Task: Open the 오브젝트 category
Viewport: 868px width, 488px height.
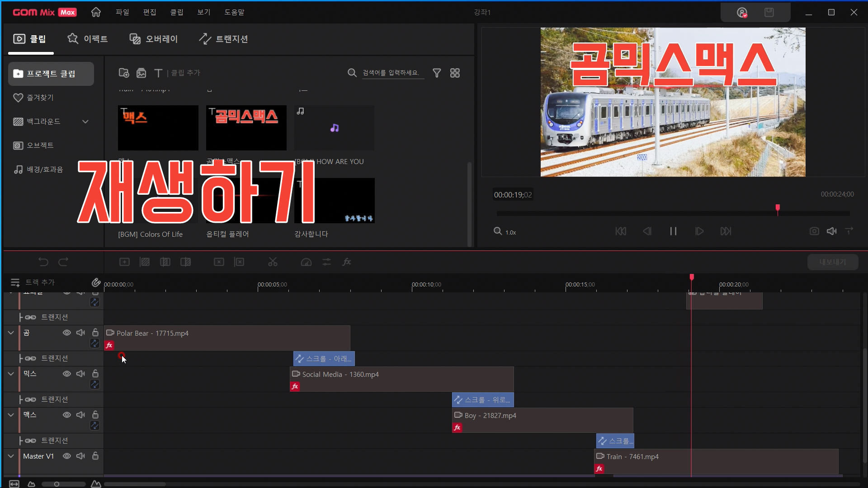Action: [x=34, y=145]
